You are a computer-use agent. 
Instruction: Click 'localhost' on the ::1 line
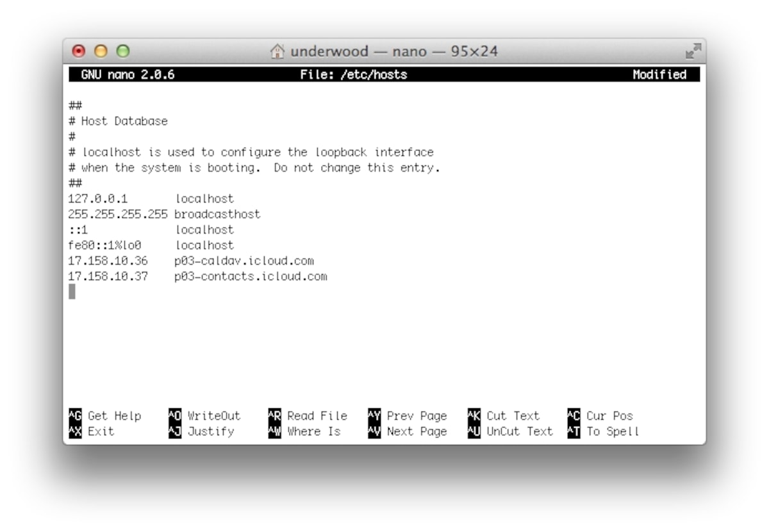click(x=204, y=229)
